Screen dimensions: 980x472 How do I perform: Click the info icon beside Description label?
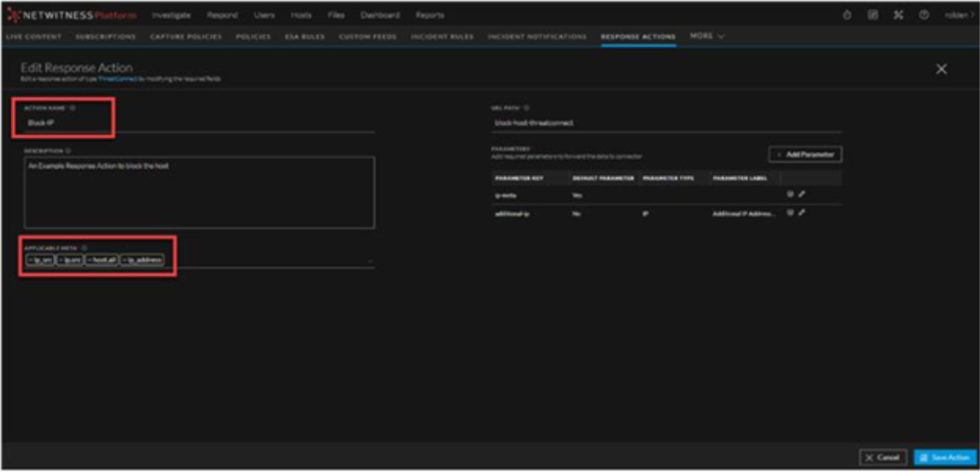(67, 150)
